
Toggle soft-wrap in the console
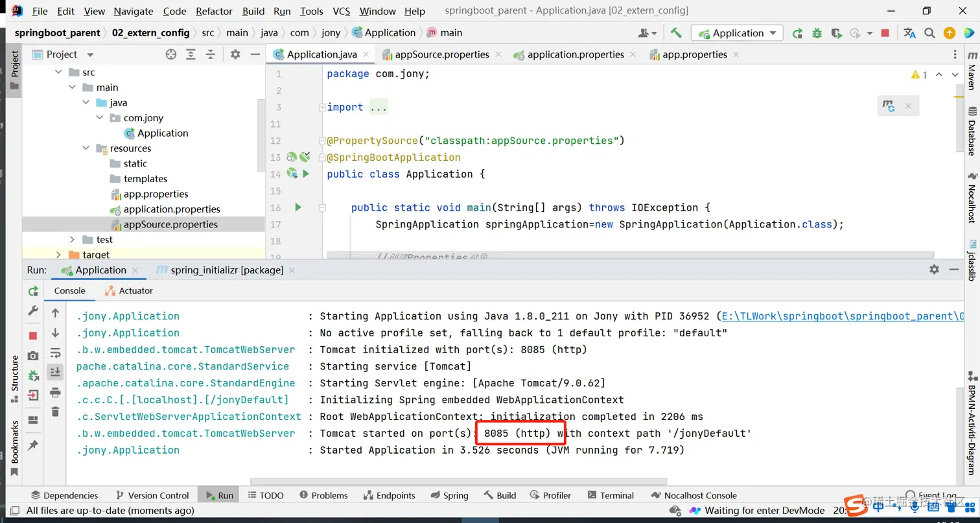tap(56, 353)
